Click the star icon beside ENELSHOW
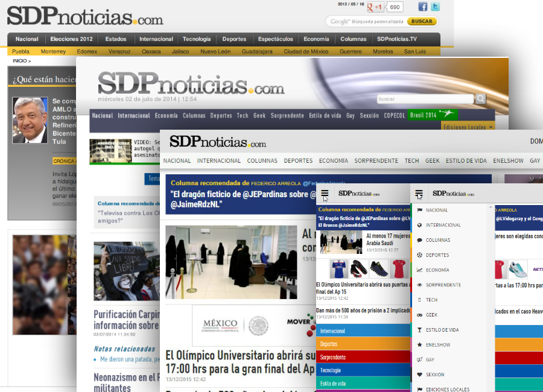Viewport: 543px width, 392px height. click(x=420, y=345)
